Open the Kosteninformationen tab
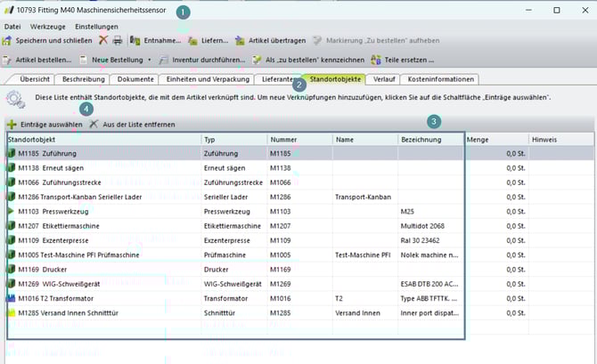597x364 pixels. click(441, 79)
